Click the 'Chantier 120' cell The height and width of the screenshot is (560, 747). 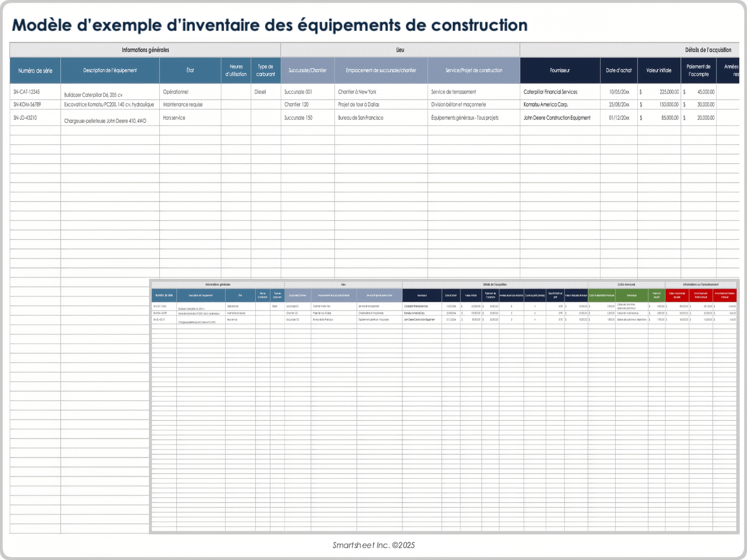point(308,105)
